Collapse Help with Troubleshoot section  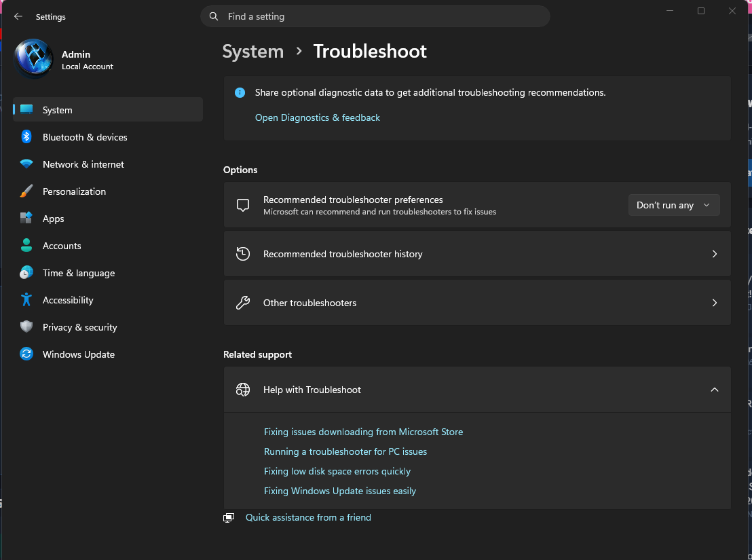[x=715, y=390]
